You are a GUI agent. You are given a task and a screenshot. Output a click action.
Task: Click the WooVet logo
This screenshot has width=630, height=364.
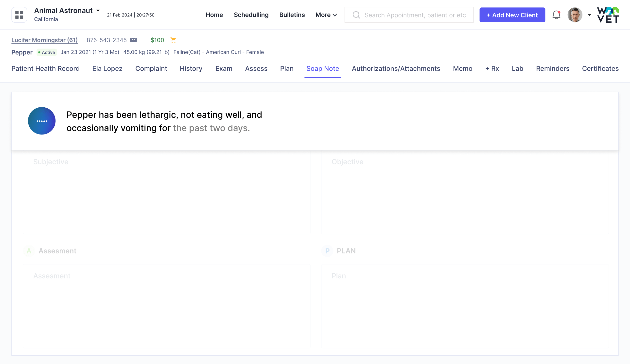click(x=608, y=15)
